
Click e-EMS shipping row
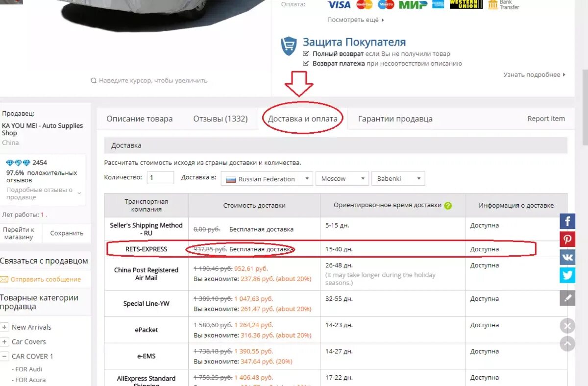coord(336,356)
